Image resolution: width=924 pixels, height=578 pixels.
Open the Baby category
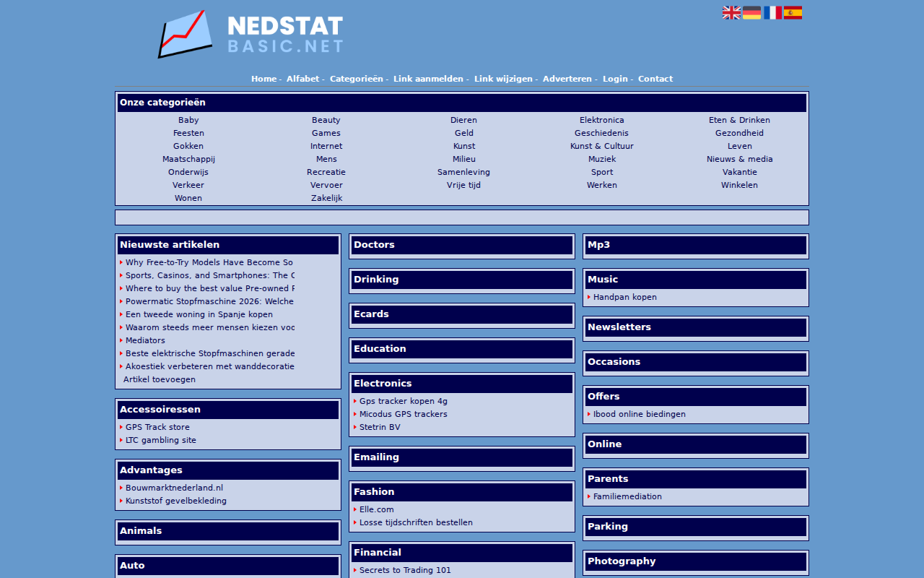click(x=188, y=120)
